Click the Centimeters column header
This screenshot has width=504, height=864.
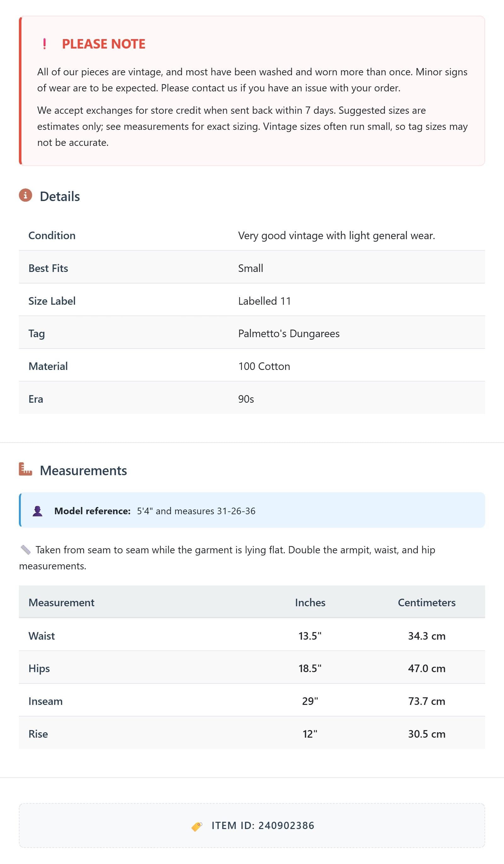coord(427,602)
